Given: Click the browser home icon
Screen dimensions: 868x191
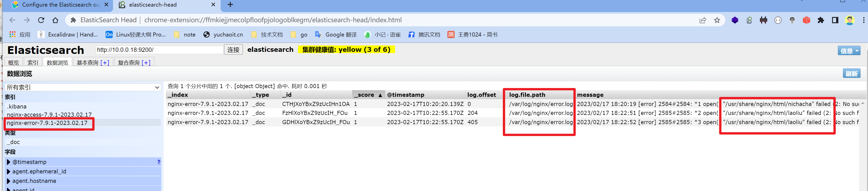Looking at the screenshot, I should 55,20.
